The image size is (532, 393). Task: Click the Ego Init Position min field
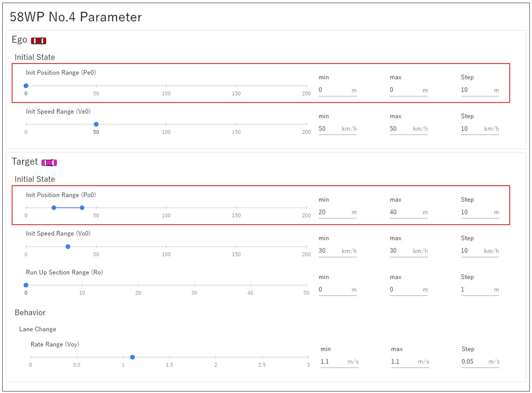point(334,90)
